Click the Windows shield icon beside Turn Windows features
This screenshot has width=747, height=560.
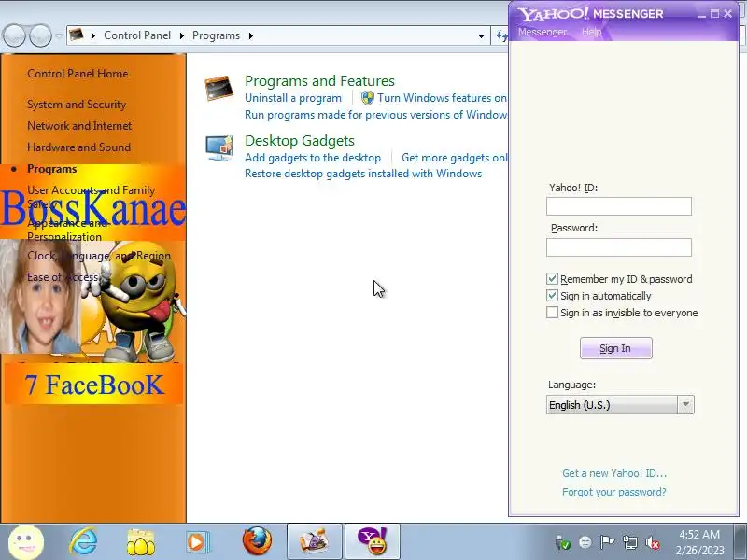point(367,98)
